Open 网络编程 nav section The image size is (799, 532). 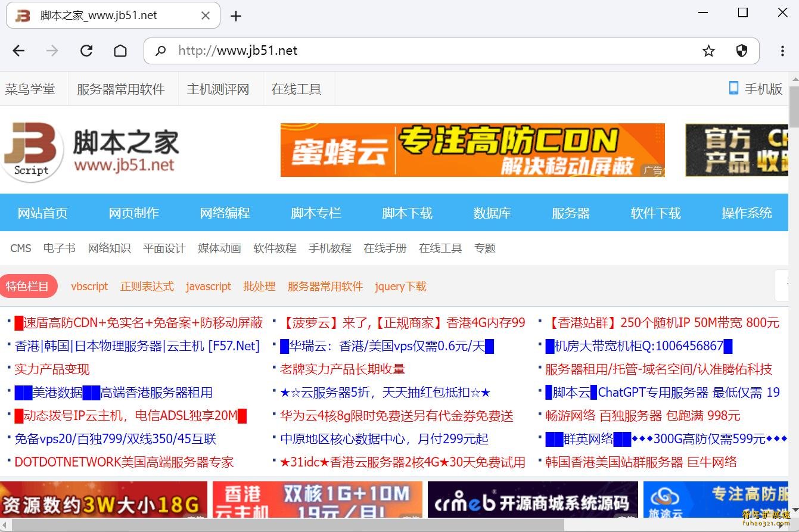(x=225, y=213)
